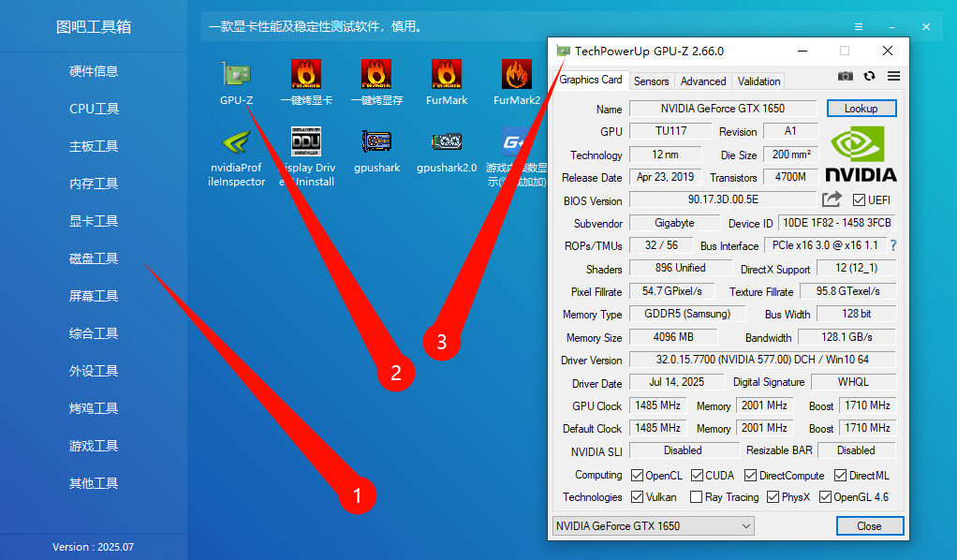
Task: Select 综合工具 in the sidebar
Action: pyautogui.click(x=94, y=333)
